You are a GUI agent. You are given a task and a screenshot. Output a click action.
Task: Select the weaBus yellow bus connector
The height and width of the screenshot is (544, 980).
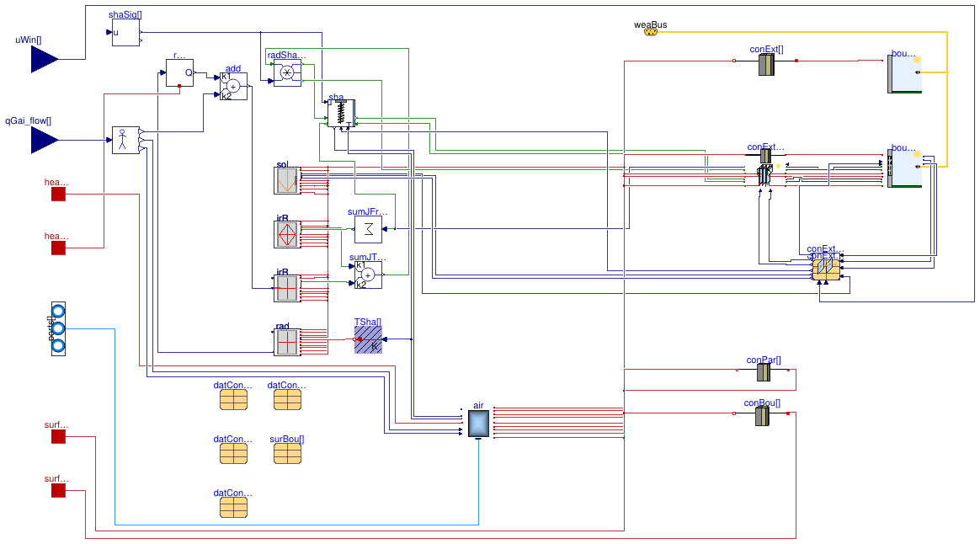coord(651,32)
